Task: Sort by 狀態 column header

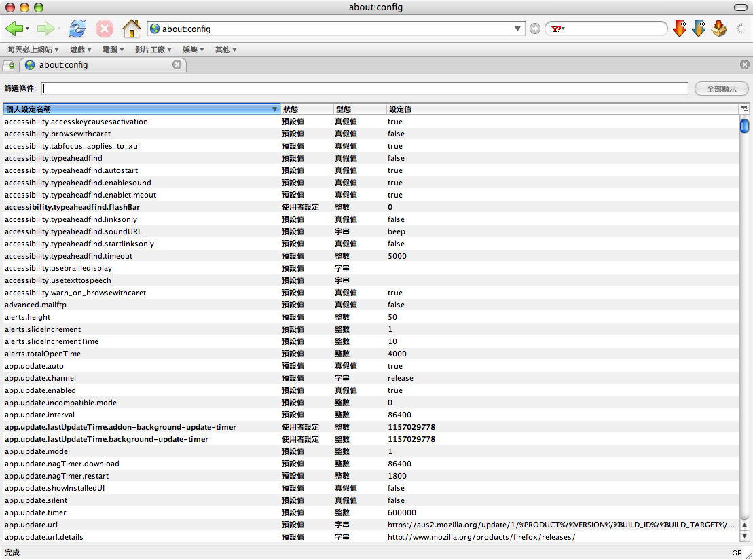Action: coord(306,109)
